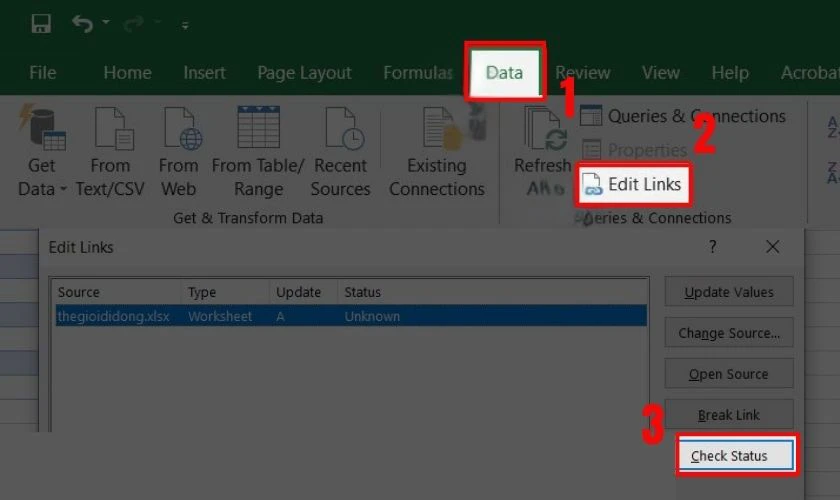Click the Redo arrow icon
Image resolution: width=840 pixels, height=500 pixels.
[133, 23]
